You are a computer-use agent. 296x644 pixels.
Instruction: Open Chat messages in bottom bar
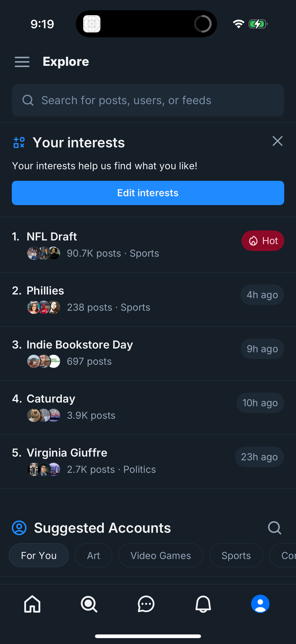tap(146, 604)
